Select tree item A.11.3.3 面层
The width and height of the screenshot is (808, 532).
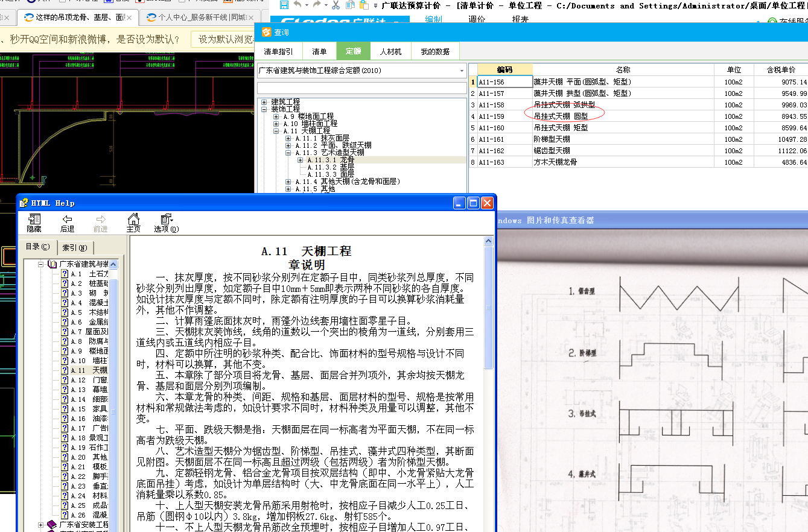tap(330, 174)
